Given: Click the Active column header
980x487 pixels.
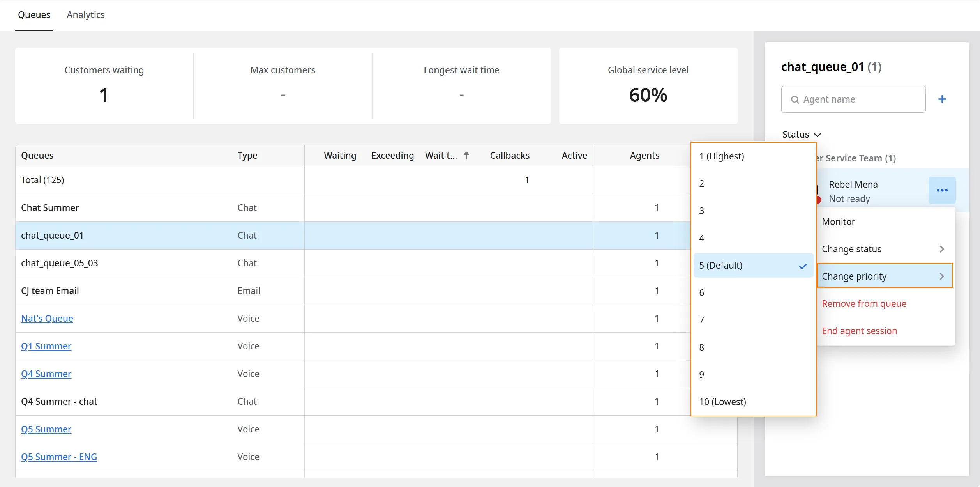Looking at the screenshot, I should (x=574, y=156).
